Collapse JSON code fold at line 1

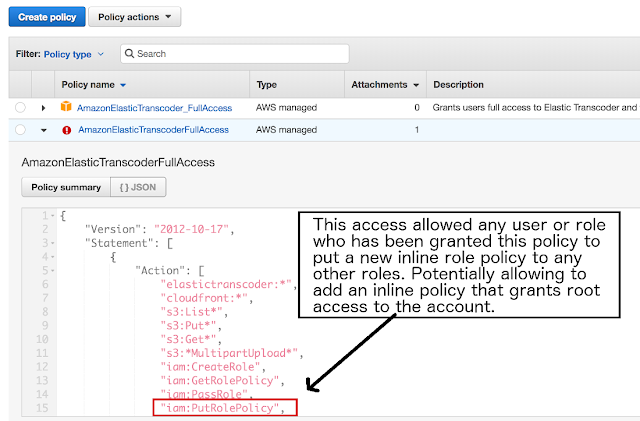(53, 216)
